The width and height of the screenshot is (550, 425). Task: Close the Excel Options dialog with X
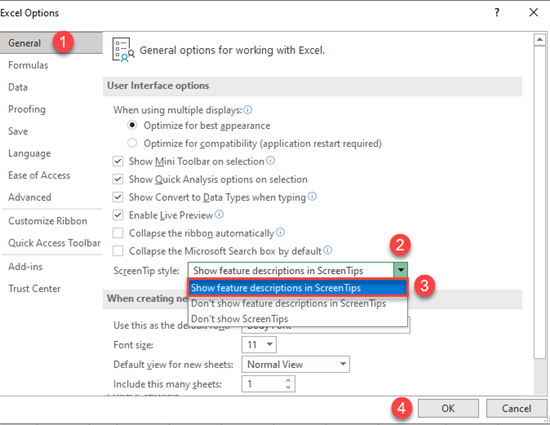(x=534, y=13)
